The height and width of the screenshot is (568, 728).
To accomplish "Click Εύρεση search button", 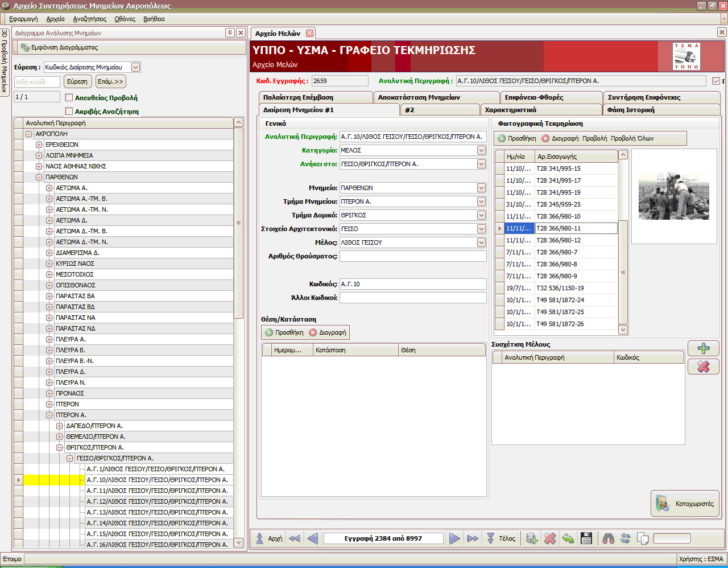I will [77, 81].
